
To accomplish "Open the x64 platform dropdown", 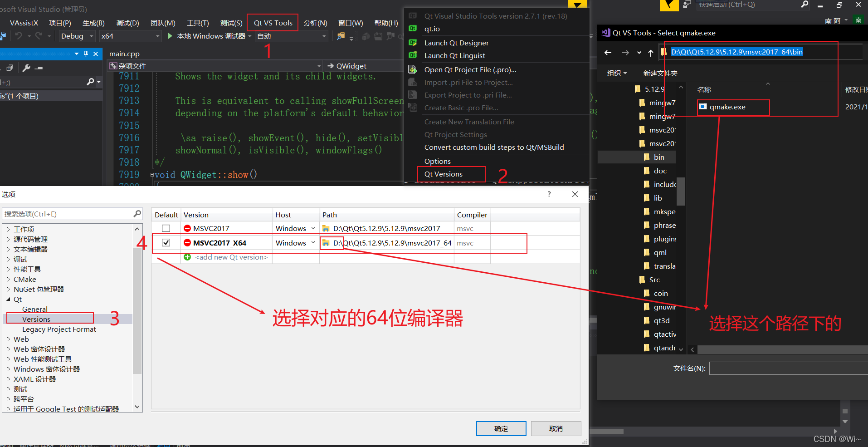I will point(131,36).
